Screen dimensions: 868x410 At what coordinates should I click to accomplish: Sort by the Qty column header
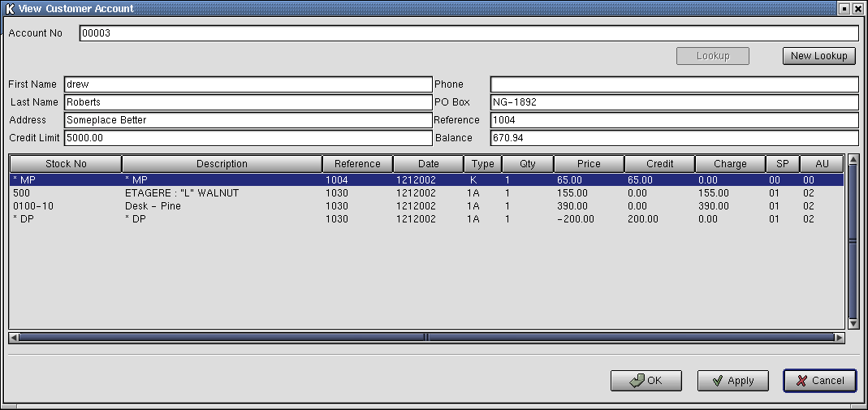coord(528,164)
